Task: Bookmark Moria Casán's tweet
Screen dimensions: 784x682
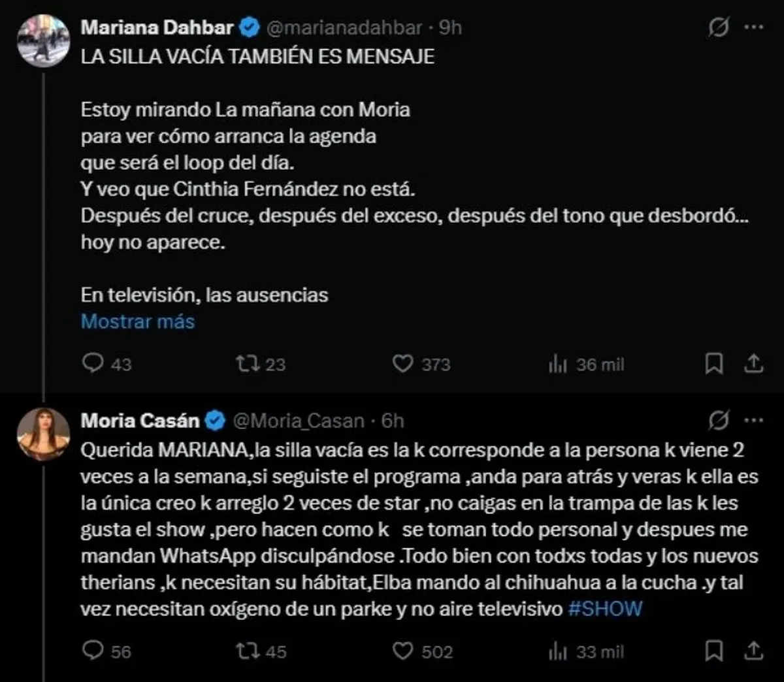Action: (713, 651)
